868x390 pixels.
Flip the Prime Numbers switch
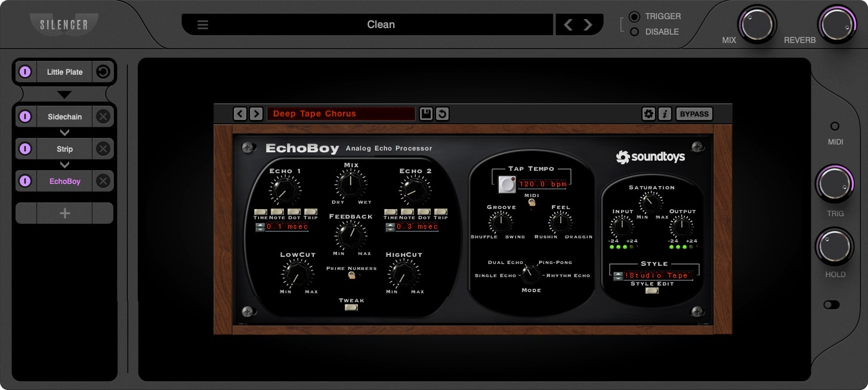pos(351,275)
